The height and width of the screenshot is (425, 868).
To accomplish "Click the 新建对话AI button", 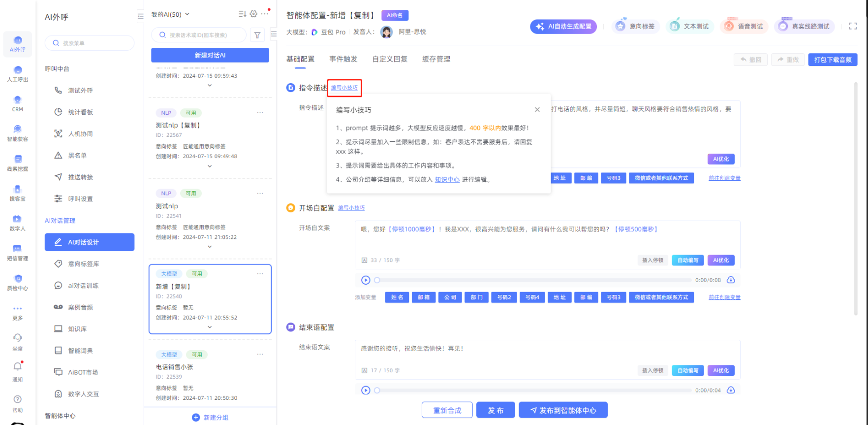I will tap(210, 55).
